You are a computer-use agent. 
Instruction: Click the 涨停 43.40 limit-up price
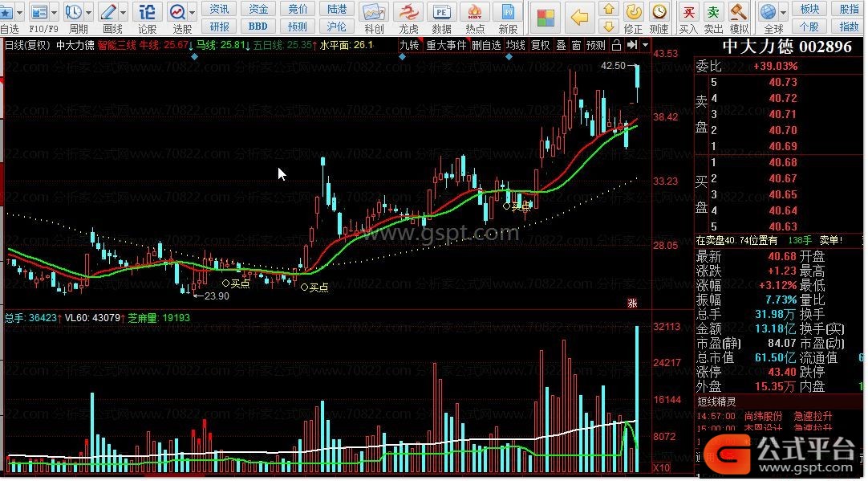click(782, 372)
